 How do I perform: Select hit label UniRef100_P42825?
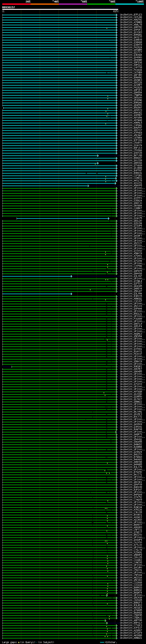pos(131,87)
